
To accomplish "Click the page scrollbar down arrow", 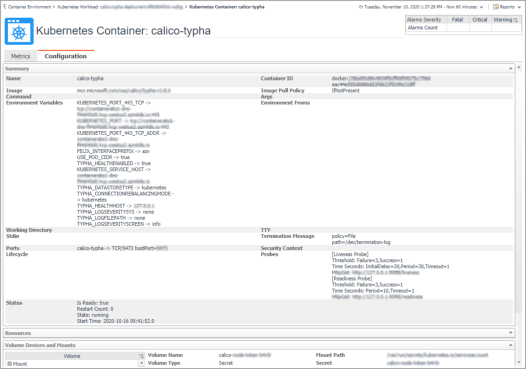I will pyautogui.click(x=519, y=363).
